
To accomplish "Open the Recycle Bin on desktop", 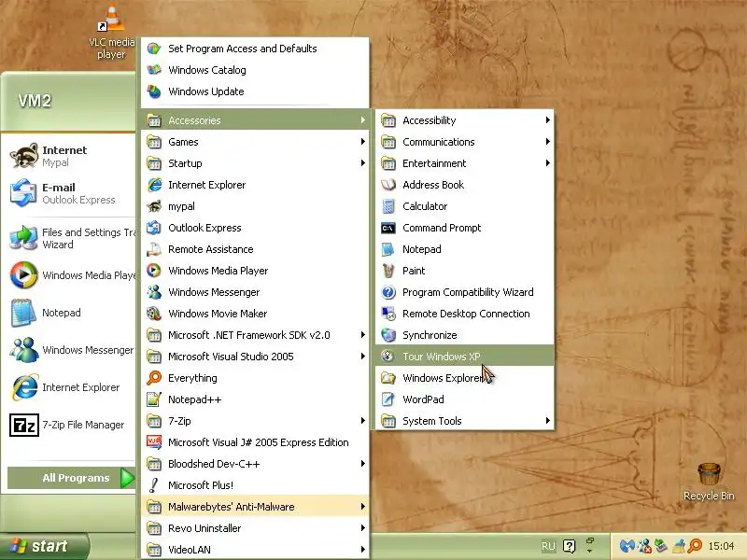I will coord(709,482).
